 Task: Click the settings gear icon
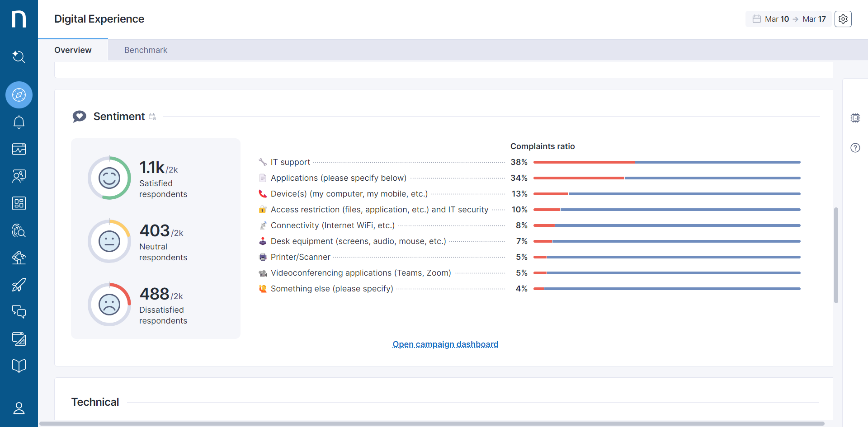coord(843,19)
